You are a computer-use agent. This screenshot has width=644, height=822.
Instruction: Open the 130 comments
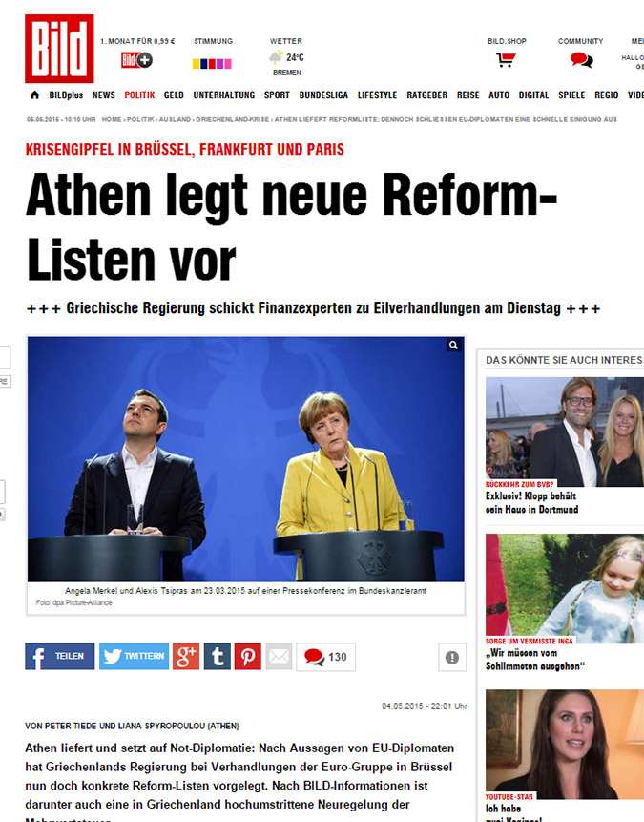(326, 657)
